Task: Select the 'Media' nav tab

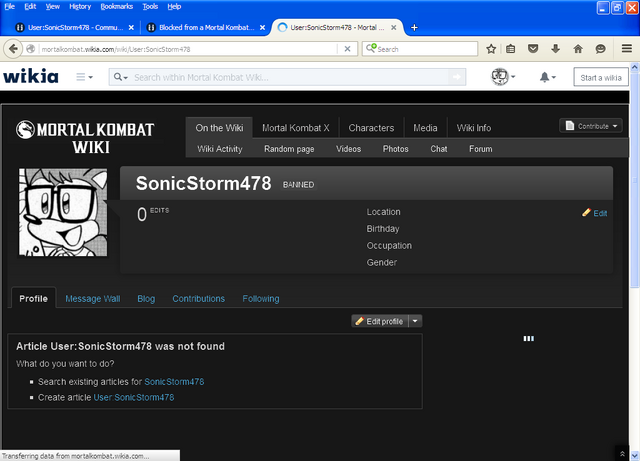Action: pos(425,128)
